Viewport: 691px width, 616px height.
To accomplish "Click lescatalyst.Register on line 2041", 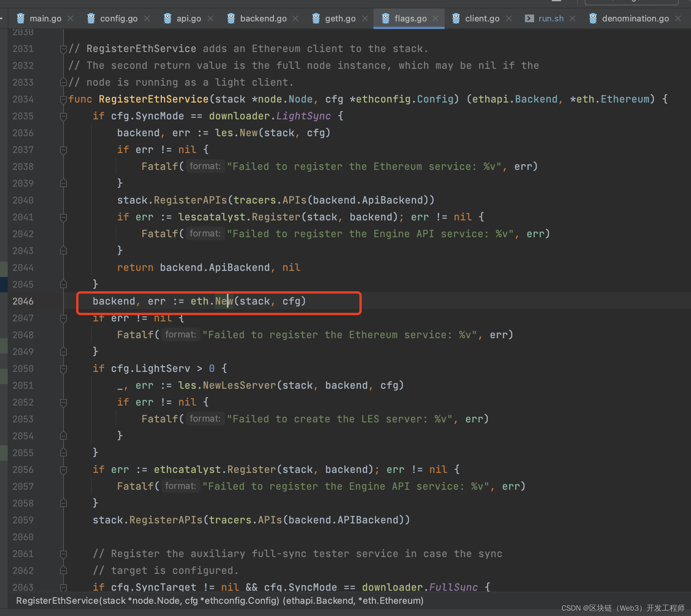I will [239, 217].
